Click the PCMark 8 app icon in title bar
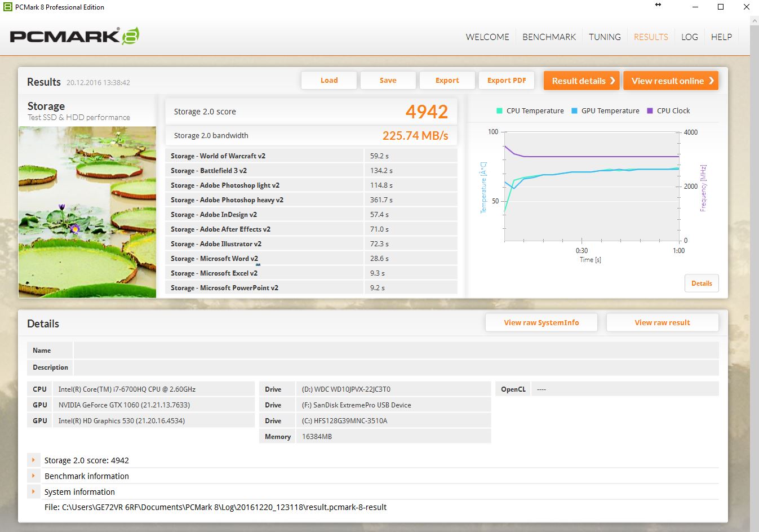This screenshot has height=532, width=759. [7, 7]
